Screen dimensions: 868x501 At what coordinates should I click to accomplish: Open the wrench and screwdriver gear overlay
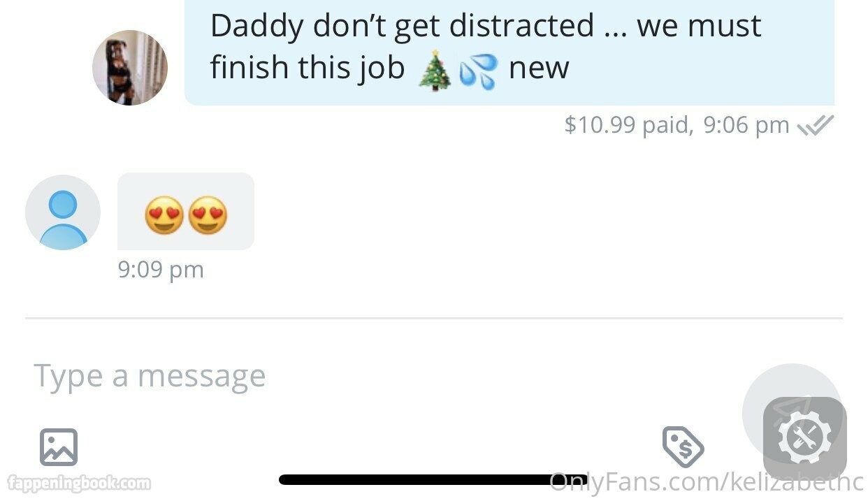point(805,439)
